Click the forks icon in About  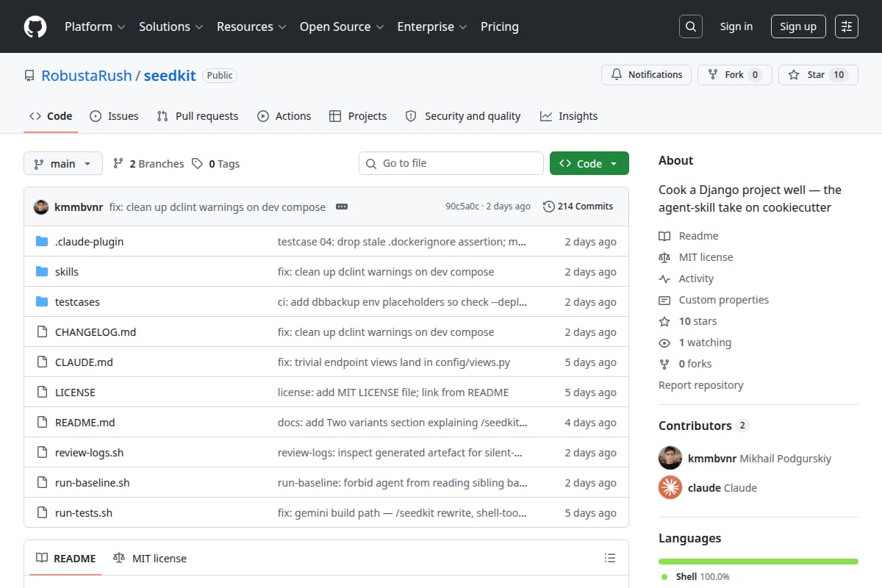[x=664, y=364]
